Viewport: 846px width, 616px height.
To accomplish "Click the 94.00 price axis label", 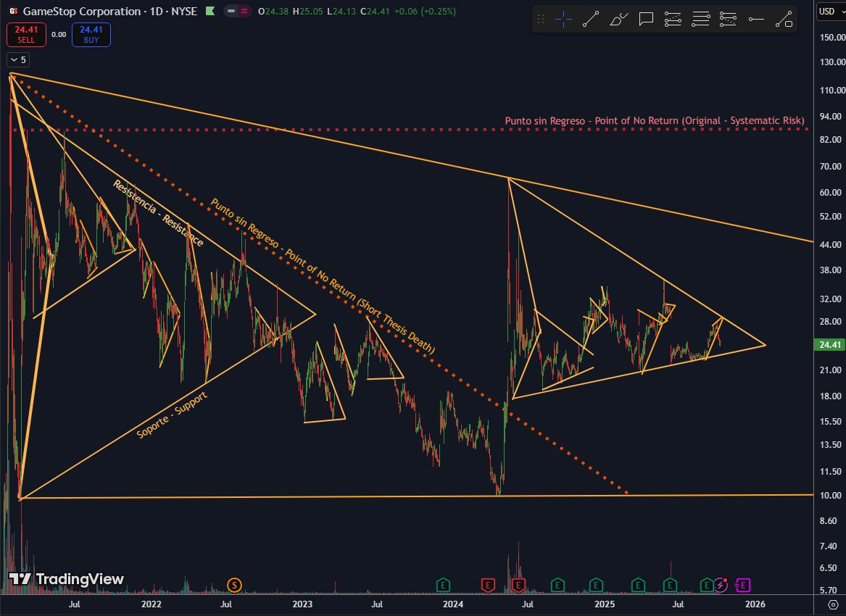I will pos(831,116).
